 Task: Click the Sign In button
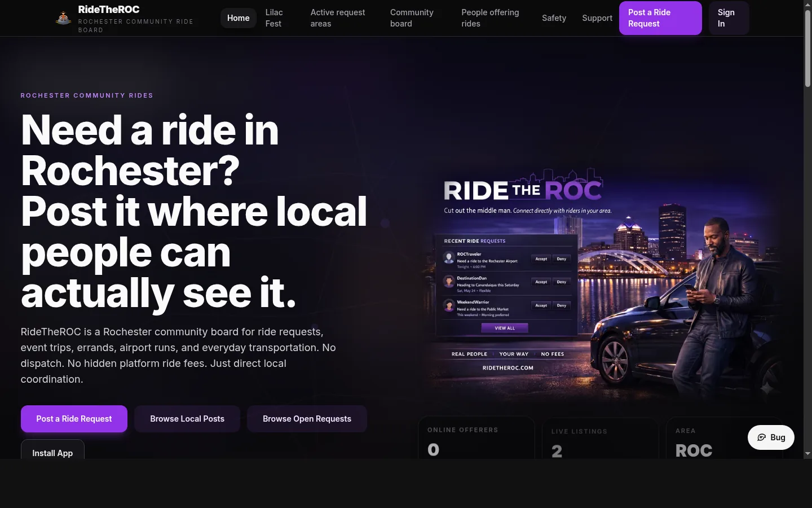(729, 18)
